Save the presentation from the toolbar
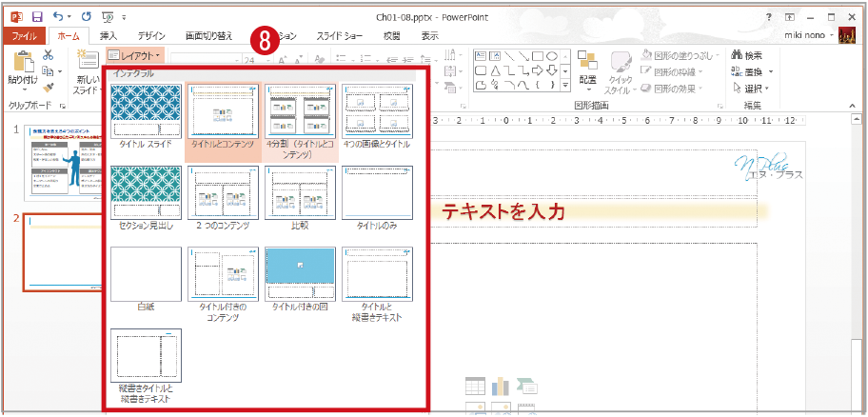This screenshot has width=868, height=417. point(37,17)
